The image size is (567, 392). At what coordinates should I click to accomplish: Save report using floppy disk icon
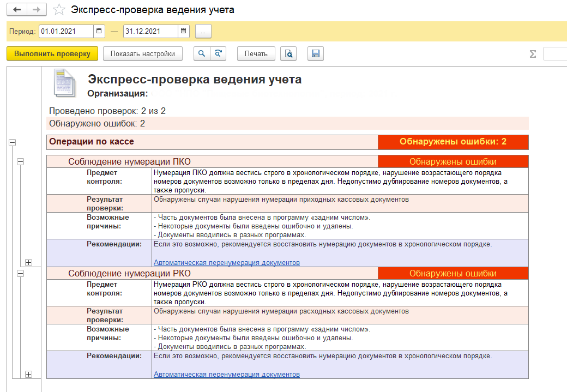pyautogui.click(x=316, y=53)
